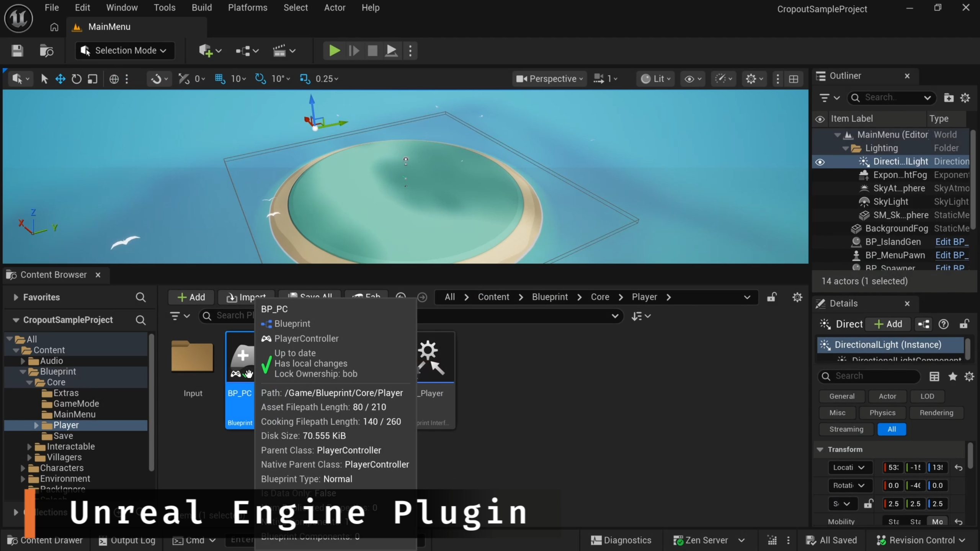The width and height of the screenshot is (980, 551).
Task: Switch to Physics filter tab
Action: [882, 412]
